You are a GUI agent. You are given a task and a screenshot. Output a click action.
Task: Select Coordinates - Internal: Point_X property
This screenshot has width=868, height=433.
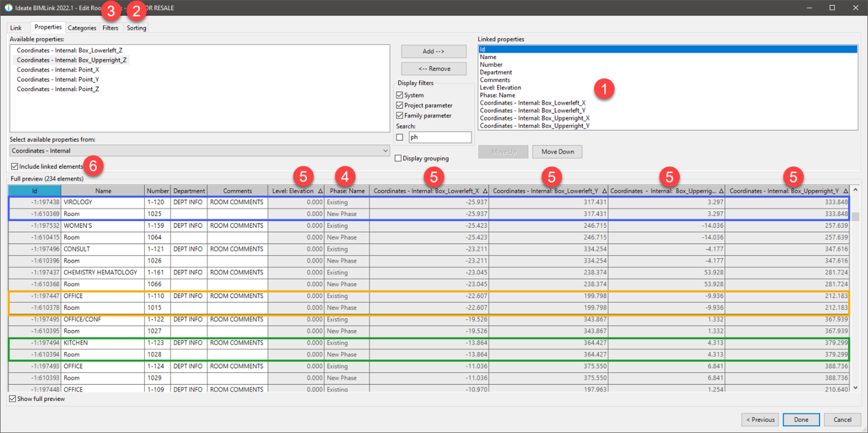tap(58, 69)
